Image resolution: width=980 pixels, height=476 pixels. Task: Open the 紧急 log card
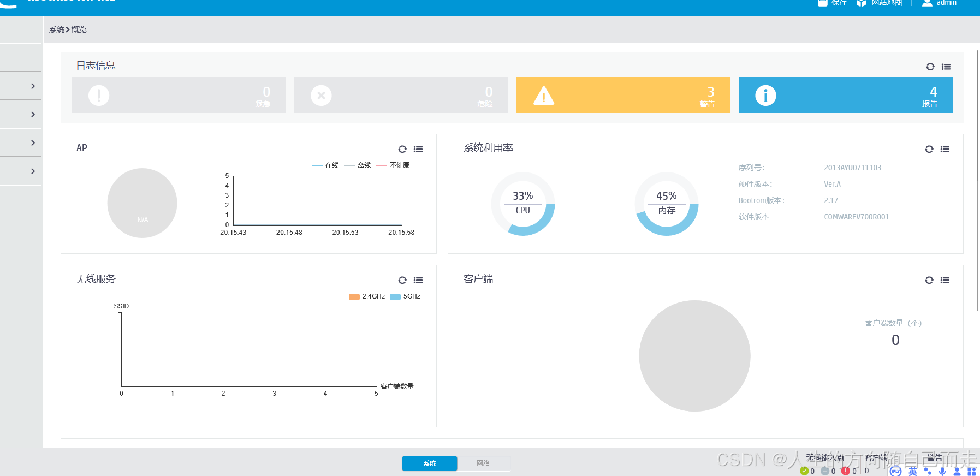[179, 95]
